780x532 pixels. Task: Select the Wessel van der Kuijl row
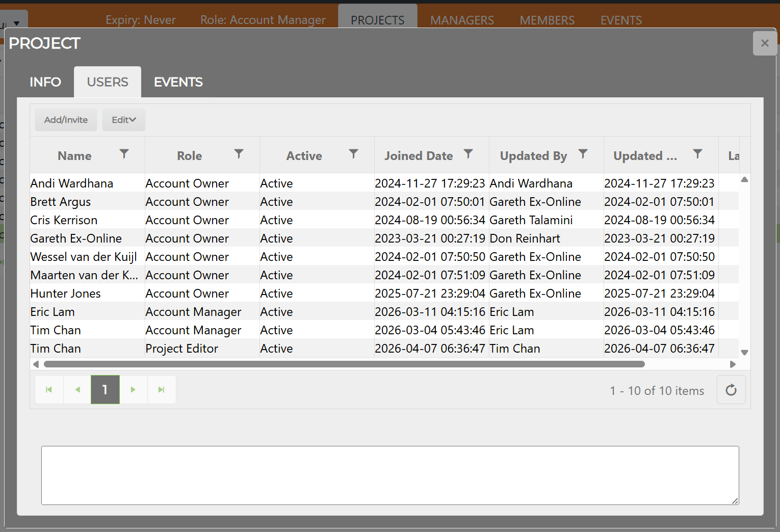point(384,256)
